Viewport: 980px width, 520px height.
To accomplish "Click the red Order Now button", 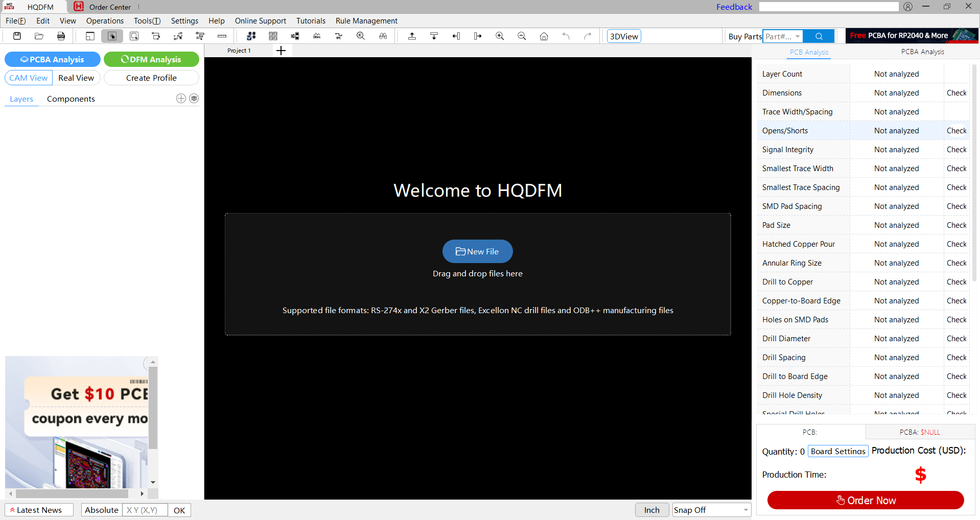I will (x=866, y=500).
